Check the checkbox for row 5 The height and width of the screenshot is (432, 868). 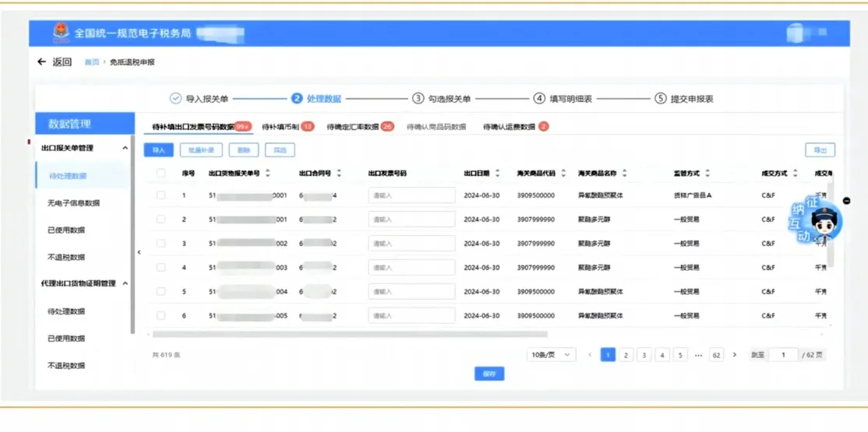coord(161,292)
